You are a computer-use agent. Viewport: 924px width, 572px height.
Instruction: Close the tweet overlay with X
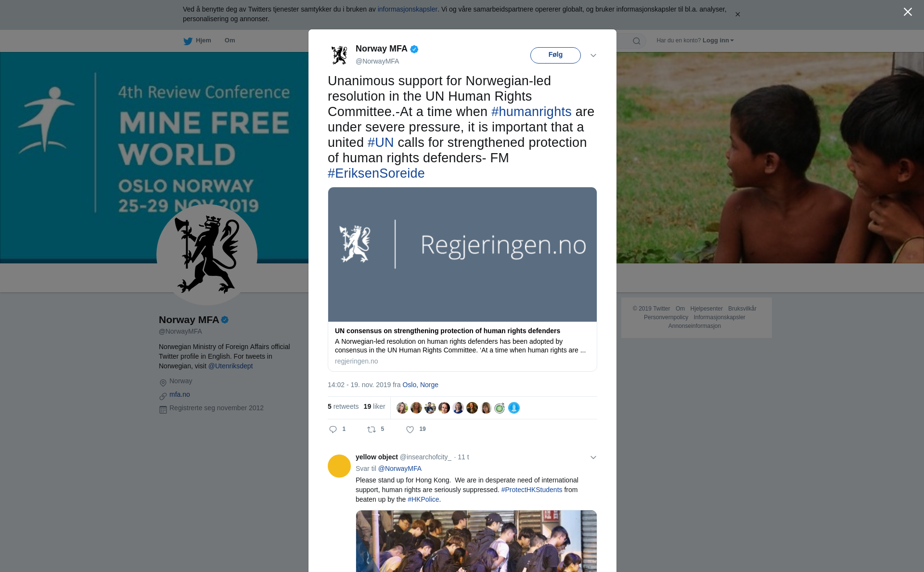(908, 12)
